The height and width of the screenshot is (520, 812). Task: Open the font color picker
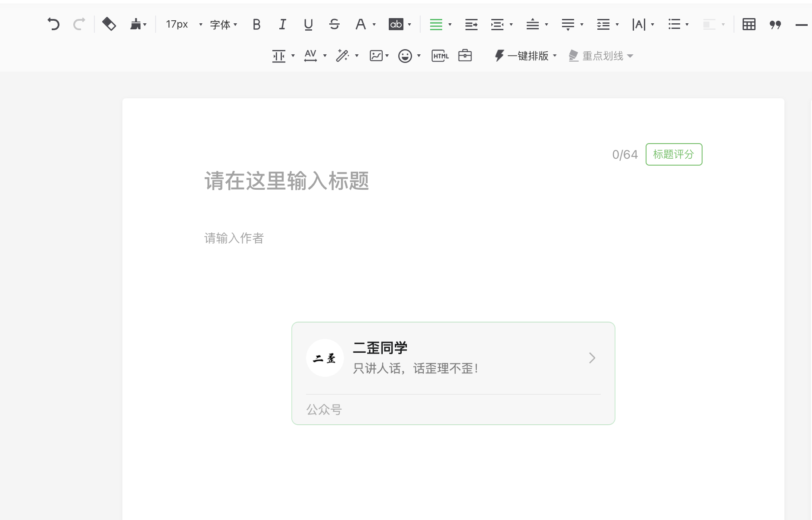tap(362, 25)
